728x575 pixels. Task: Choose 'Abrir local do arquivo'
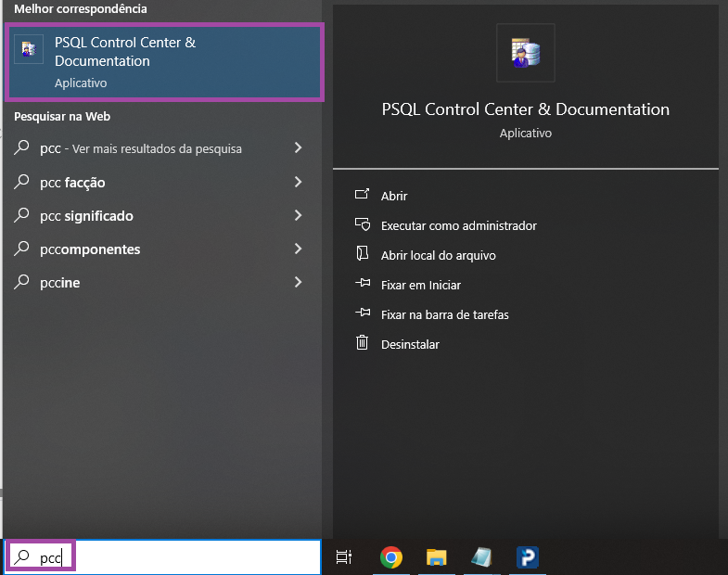pos(439,255)
